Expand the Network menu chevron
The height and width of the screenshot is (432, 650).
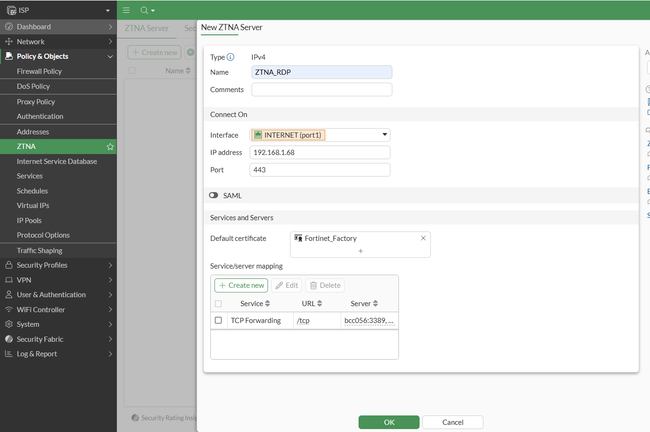(x=110, y=41)
